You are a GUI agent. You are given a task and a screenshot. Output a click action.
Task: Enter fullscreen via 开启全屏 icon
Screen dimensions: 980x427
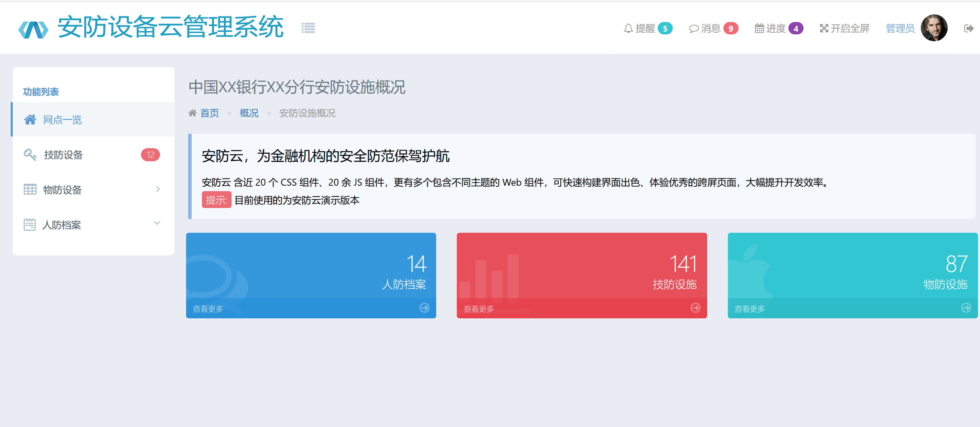pos(824,28)
